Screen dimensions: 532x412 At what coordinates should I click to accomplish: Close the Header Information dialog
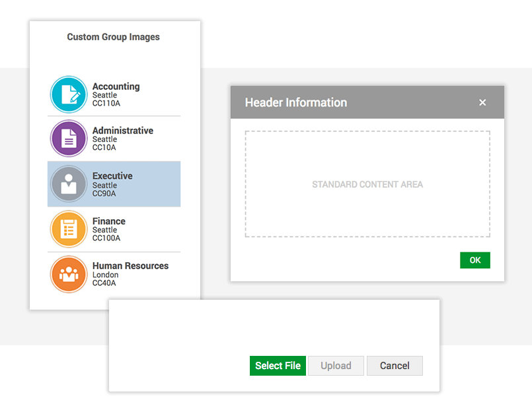click(x=482, y=102)
